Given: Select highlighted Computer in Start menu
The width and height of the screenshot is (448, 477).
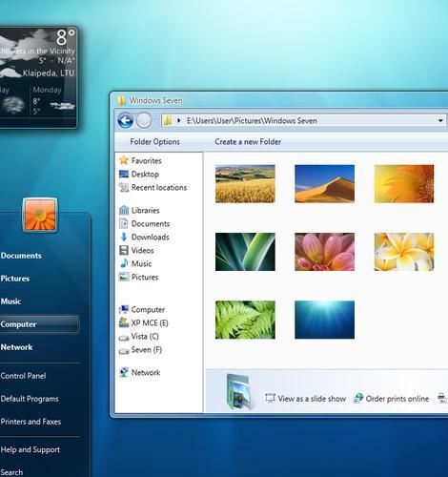Looking at the screenshot, I should pyautogui.click(x=39, y=324).
